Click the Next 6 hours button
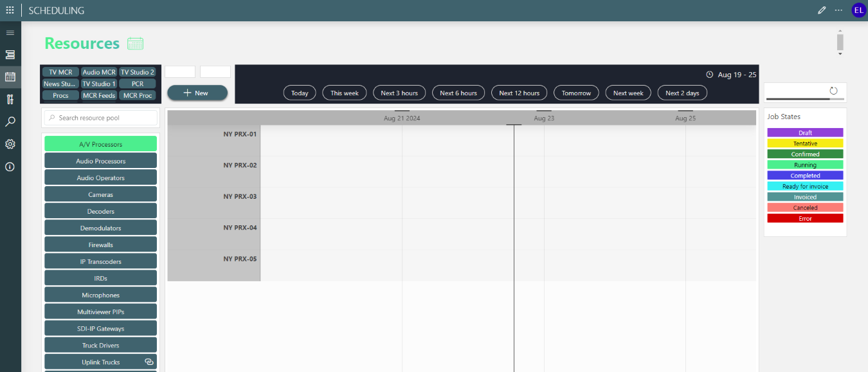The width and height of the screenshot is (868, 372). 458,93
